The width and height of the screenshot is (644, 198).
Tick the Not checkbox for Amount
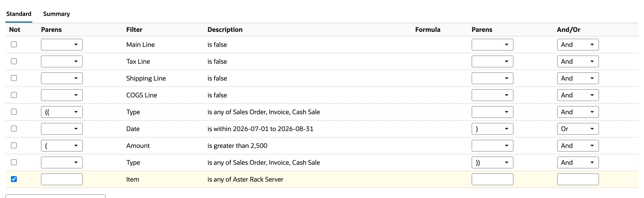click(x=14, y=145)
